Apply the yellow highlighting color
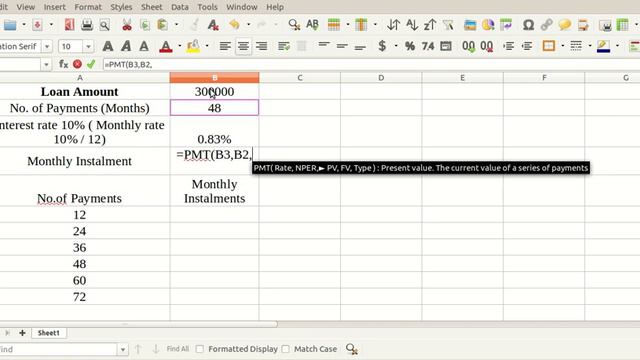 (193, 46)
